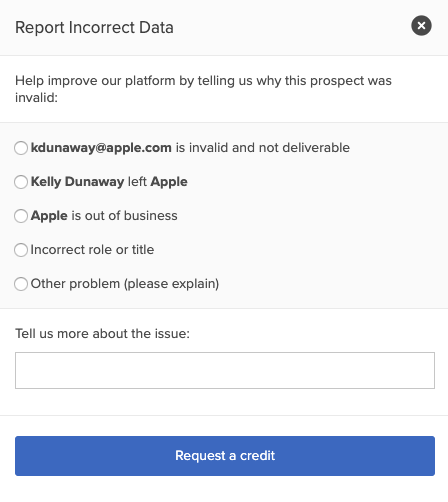
Task: Click the 'Request a credit' button
Action: pos(225,456)
